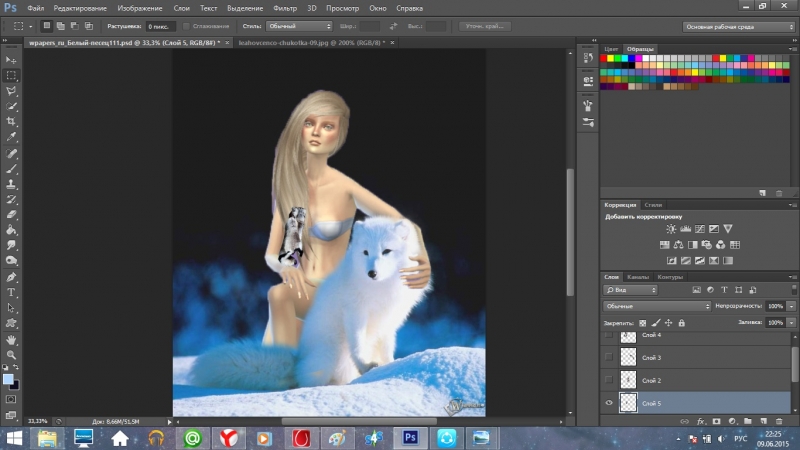Click the background color swatch
Screen dimensions: 800x450
pyautogui.click(x=15, y=386)
